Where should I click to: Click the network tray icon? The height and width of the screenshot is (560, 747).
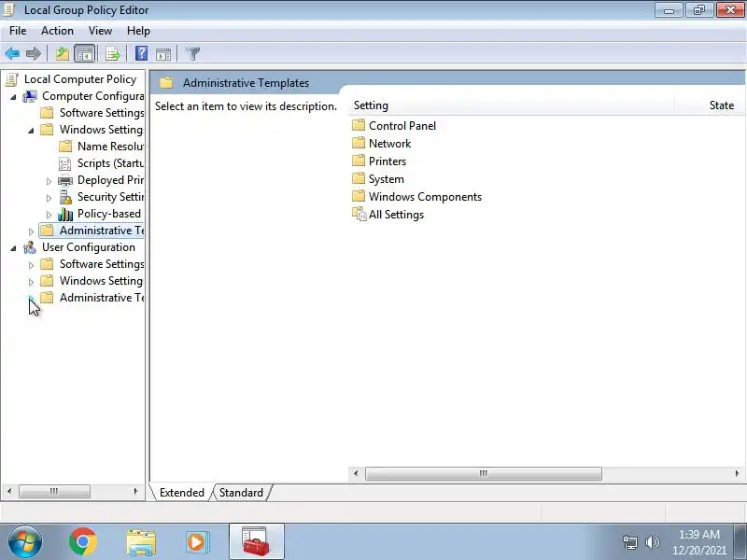click(629, 542)
